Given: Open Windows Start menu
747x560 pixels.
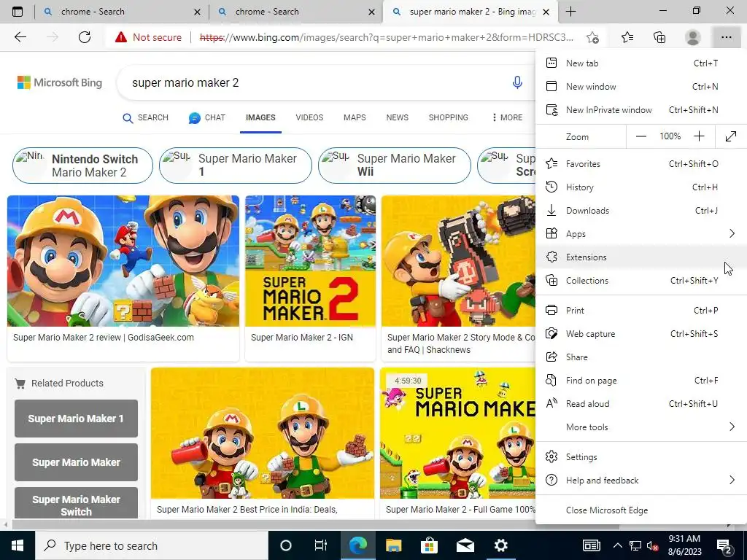Looking at the screenshot, I should tap(18, 545).
